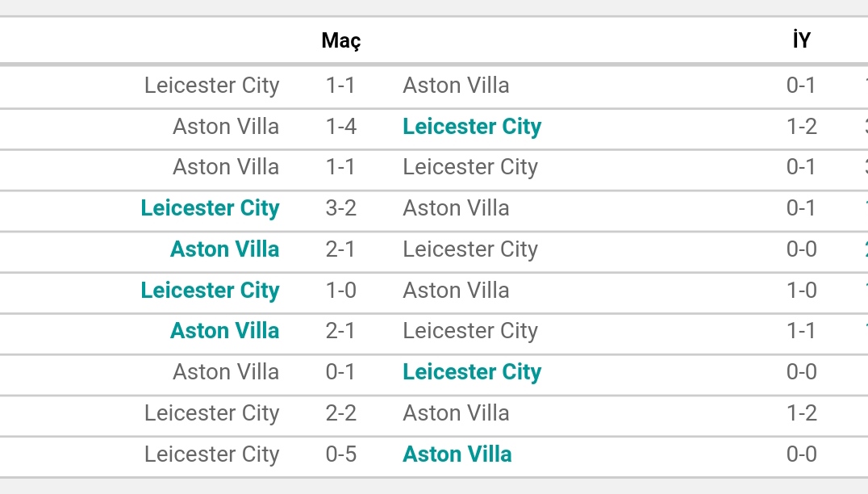This screenshot has height=494, width=868.
Task: Click bold Leicester City in the 1-0 row
Action: pyautogui.click(x=210, y=291)
